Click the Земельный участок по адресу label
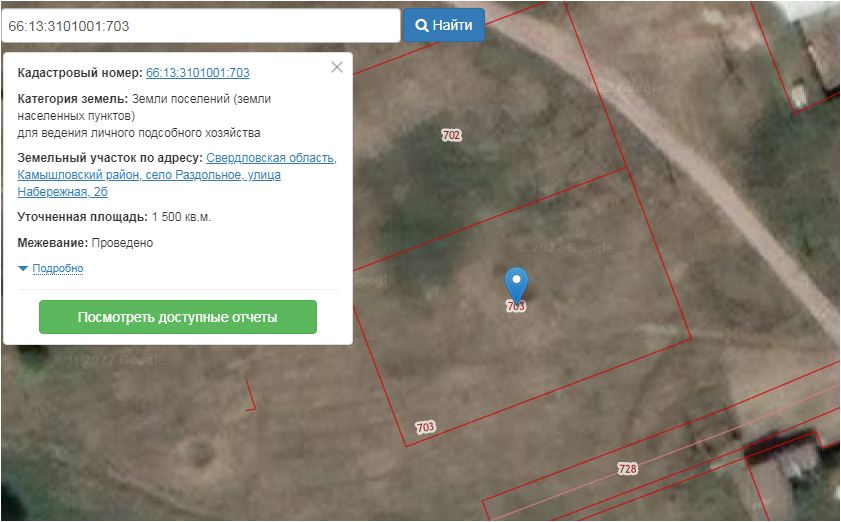The width and height of the screenshot is (841, 522). coord(110,158)
